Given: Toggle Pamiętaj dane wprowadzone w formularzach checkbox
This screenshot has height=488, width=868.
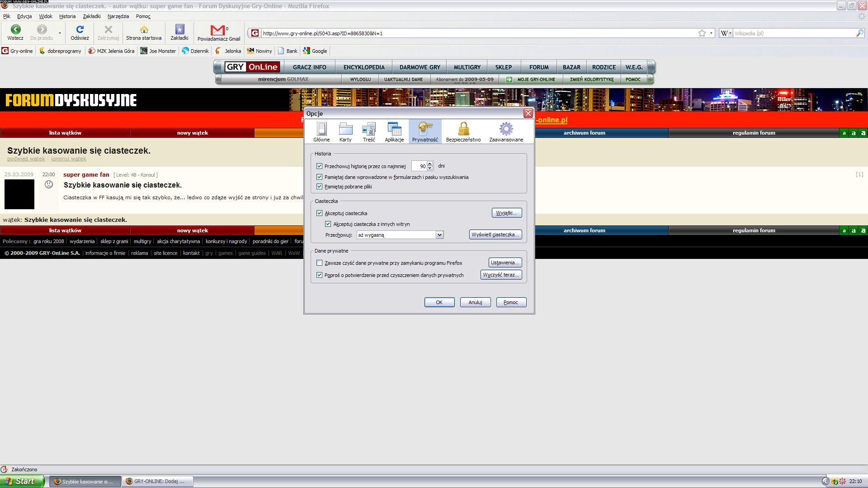Looking at the screenshot, I should (320, 177).
